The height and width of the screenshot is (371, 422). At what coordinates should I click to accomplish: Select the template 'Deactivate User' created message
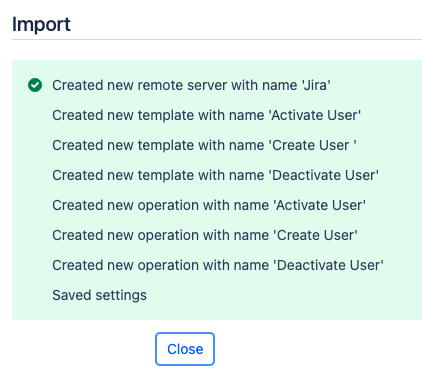click(x=216, y=175)
